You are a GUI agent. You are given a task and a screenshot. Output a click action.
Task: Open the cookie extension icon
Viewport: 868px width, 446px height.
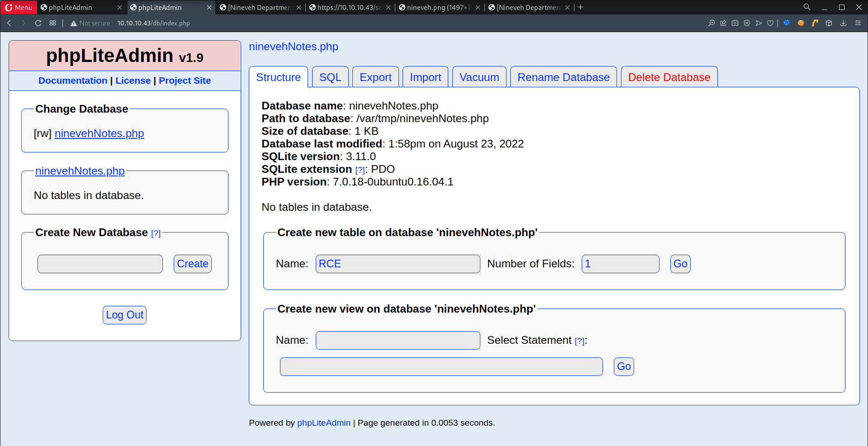click(801, 23)
